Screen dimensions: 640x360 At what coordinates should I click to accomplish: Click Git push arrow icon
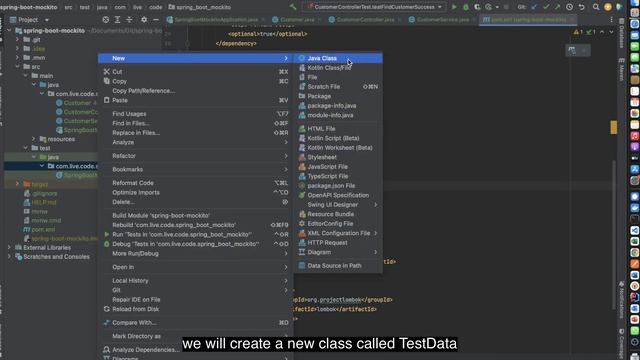pyautogui.click(x=558, y=7)
